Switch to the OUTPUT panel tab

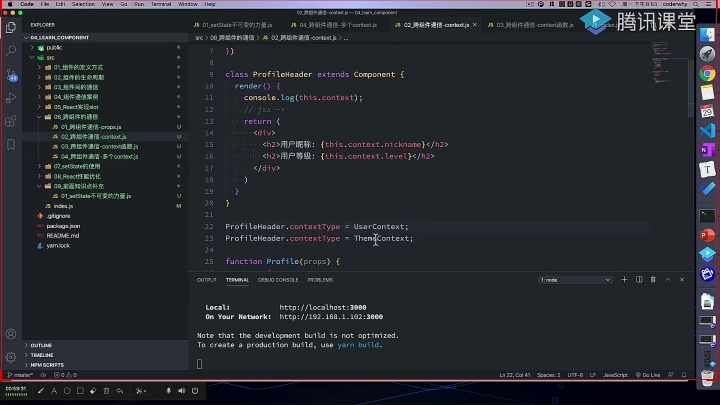[x=207, y=280]
